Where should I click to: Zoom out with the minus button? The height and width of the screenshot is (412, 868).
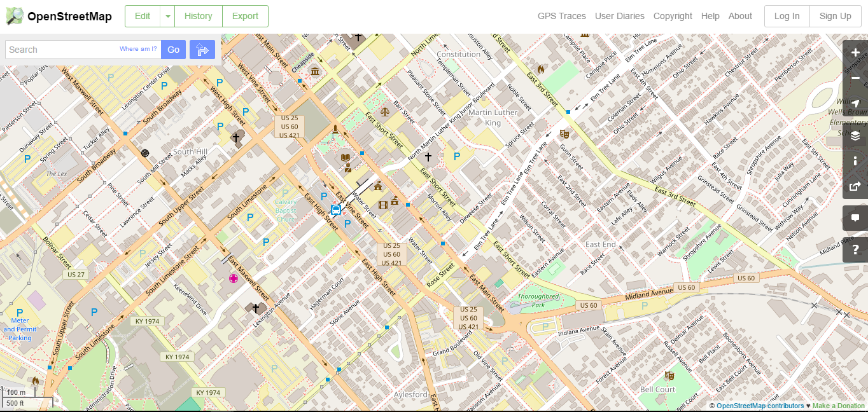[x=855, y=78]
